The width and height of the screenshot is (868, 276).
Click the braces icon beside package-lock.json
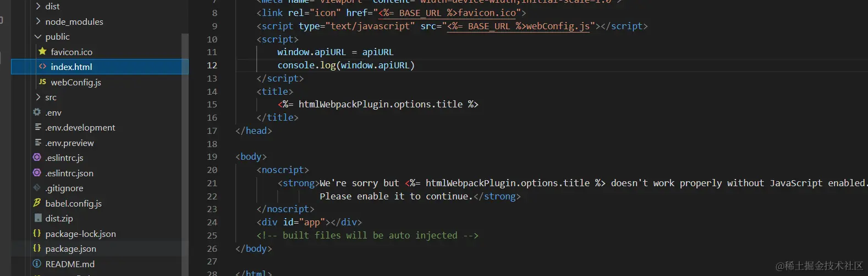click(x=37, y=234)
